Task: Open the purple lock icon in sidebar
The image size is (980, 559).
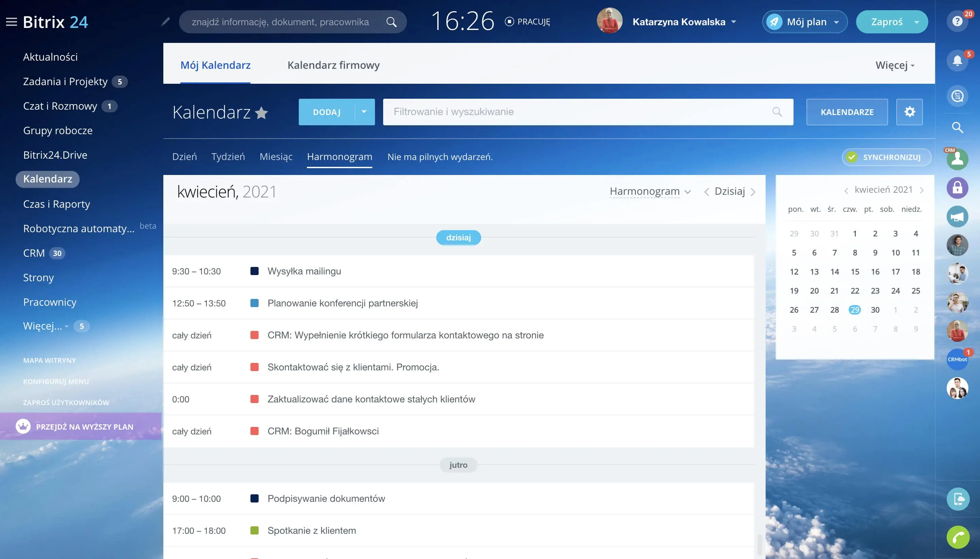Action: (x=957, y=188)
